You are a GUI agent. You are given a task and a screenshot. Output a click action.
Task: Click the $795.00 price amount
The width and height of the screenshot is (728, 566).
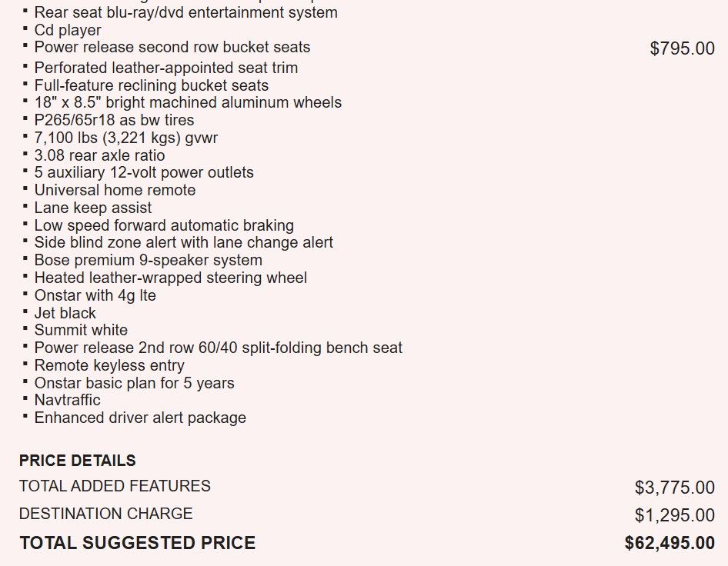tap(682, 48)
